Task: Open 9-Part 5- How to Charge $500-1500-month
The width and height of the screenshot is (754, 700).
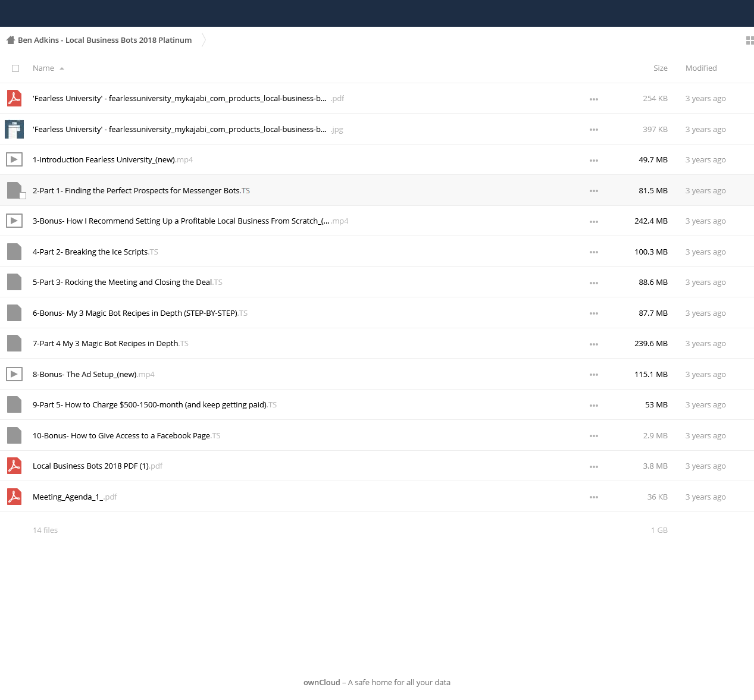Action: [155, 405]
